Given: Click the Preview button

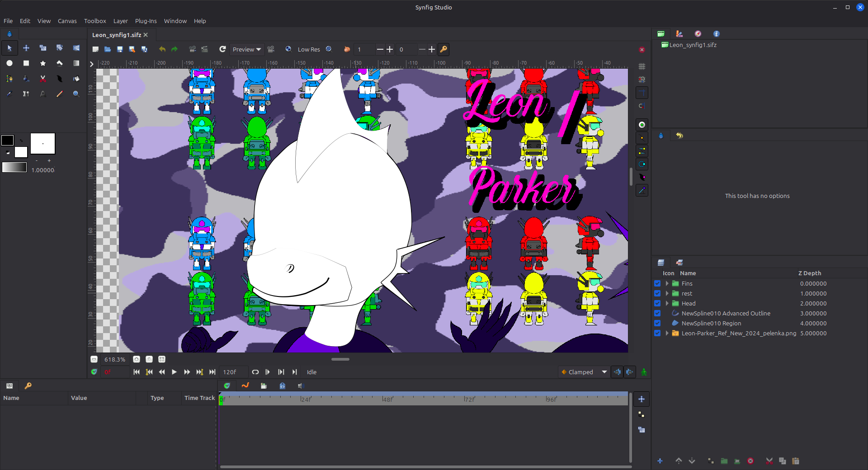Looking at the screenshot, I should (x=246, y=49).
